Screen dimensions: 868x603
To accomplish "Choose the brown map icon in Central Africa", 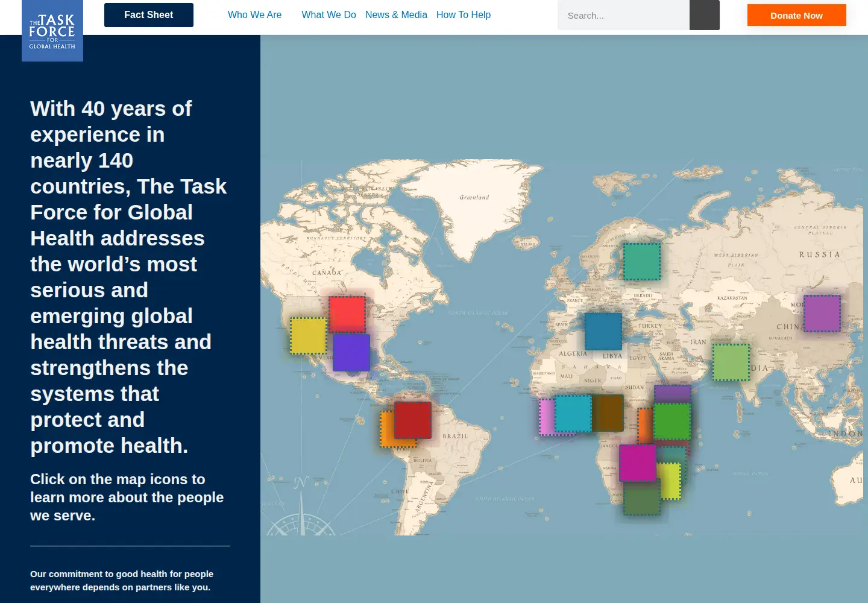I will click(x=608, y=413).
